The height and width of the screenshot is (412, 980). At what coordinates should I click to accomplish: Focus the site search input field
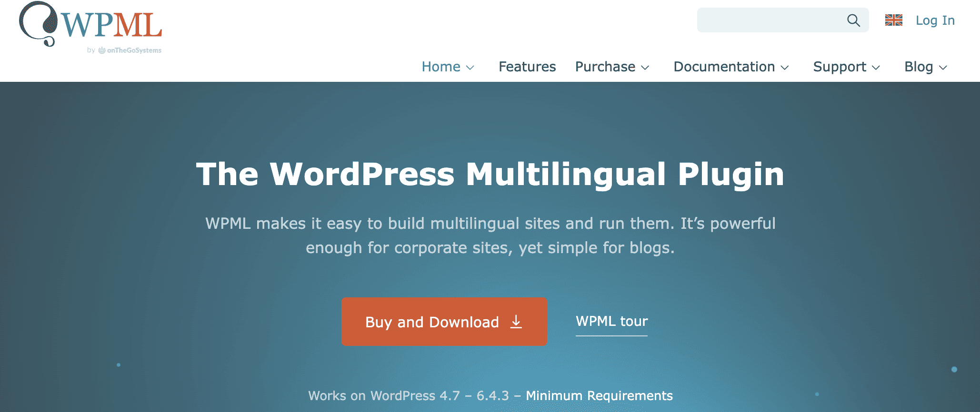pos(783,20)
